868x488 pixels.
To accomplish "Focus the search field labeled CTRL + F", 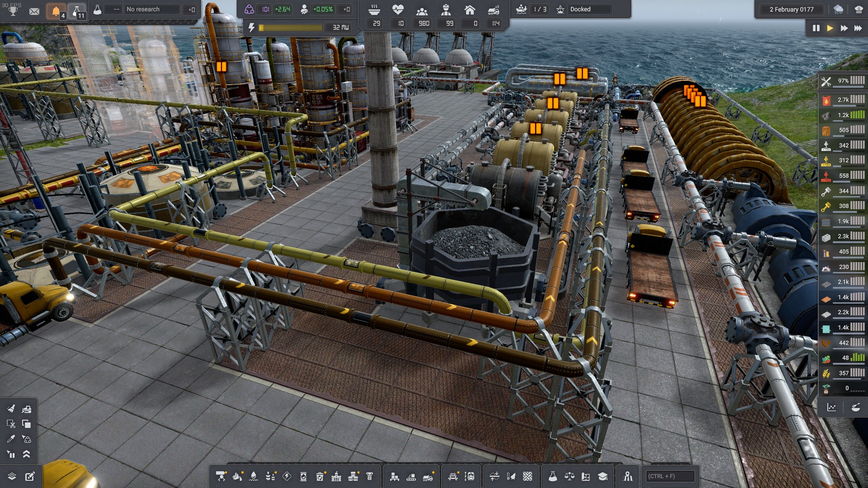I will coord(670,476).
